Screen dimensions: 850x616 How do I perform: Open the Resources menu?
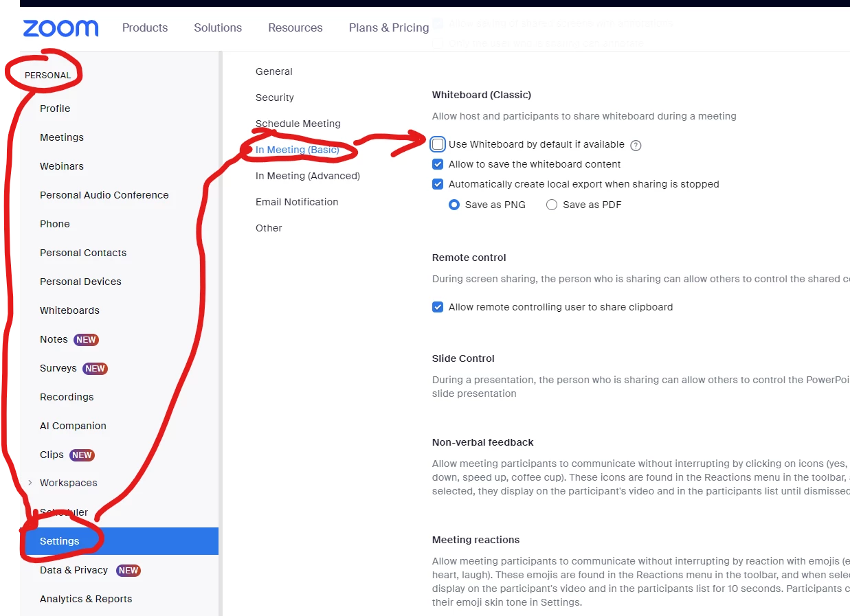[295, 27]
